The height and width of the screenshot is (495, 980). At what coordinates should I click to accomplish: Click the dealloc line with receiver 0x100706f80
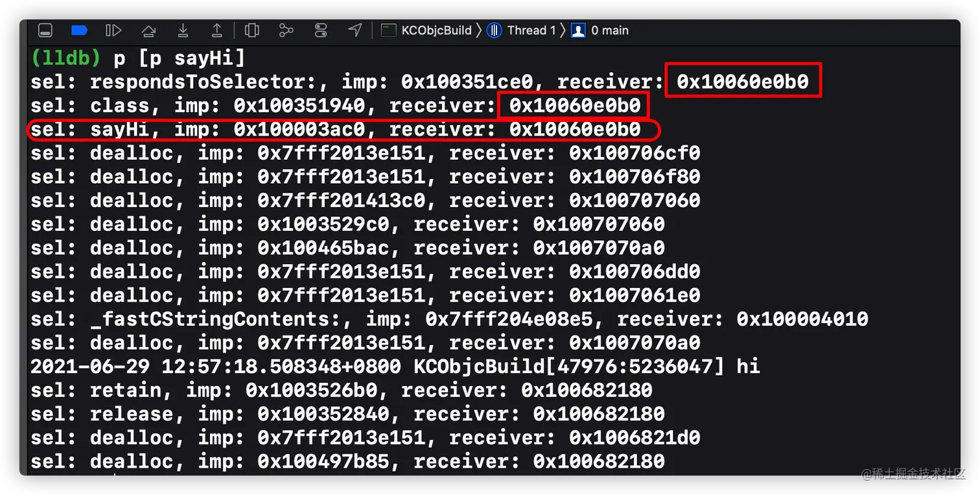(x=366, y=176)
